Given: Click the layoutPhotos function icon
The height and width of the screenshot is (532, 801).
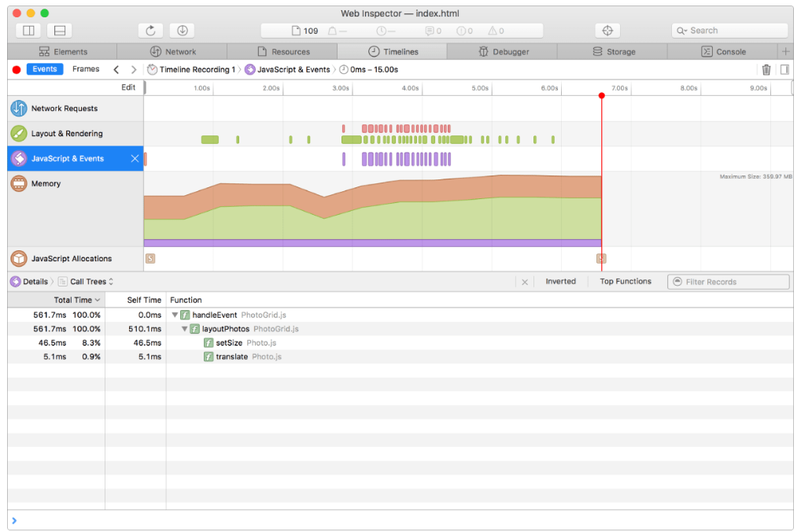Looking at the screenshot, I should [x=194, y=329].
